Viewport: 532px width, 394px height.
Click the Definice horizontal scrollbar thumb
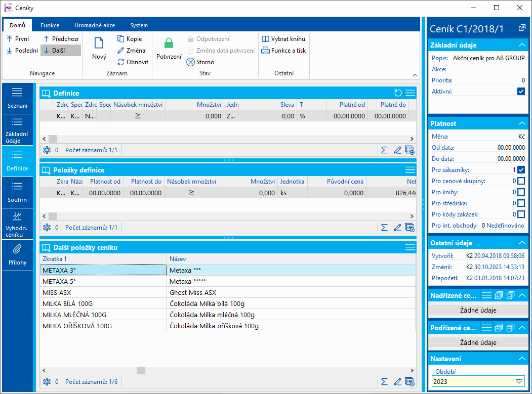pyautogui.click(x=53, y=139)
